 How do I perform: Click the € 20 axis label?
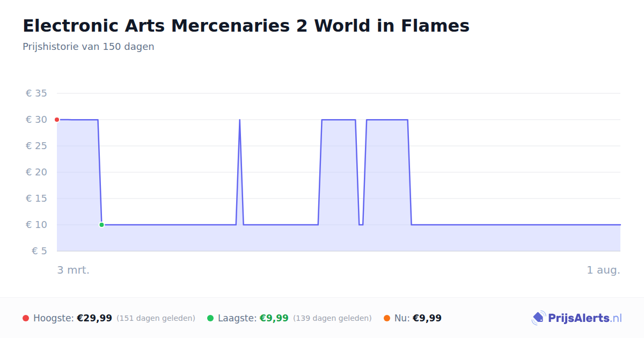(x=37, y=172)
